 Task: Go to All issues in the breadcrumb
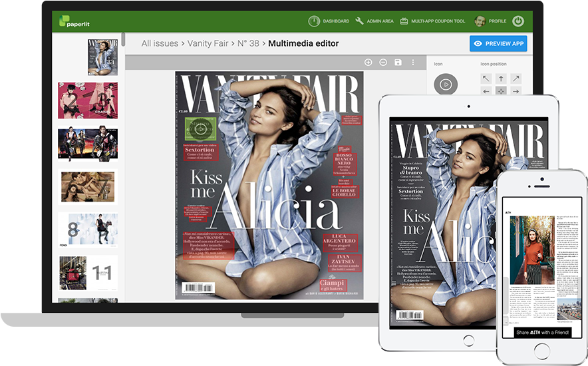tap(160, 44)
